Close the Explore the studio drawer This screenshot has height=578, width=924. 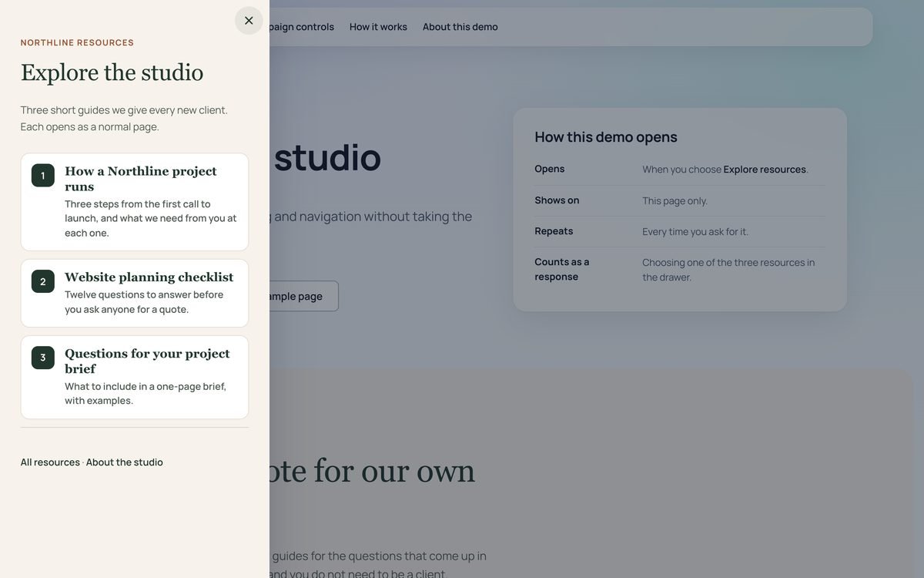point(249,21)
